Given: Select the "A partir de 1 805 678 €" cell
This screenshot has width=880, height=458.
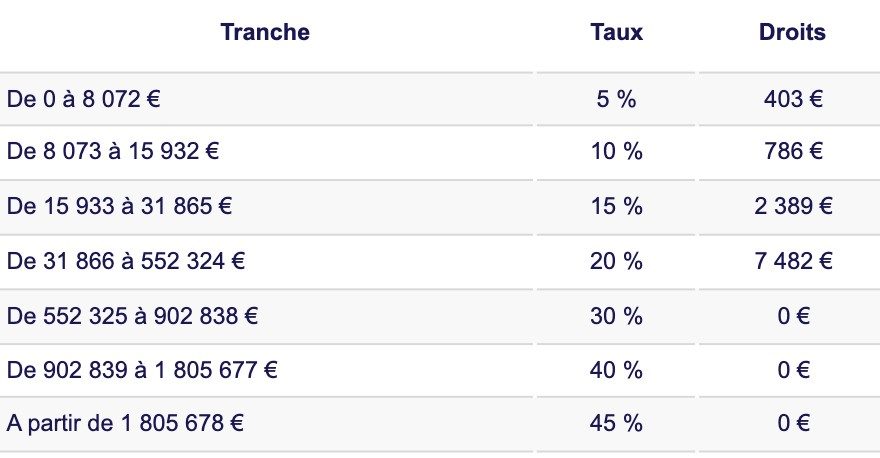Looking at the screenshot, I should 125,423.
